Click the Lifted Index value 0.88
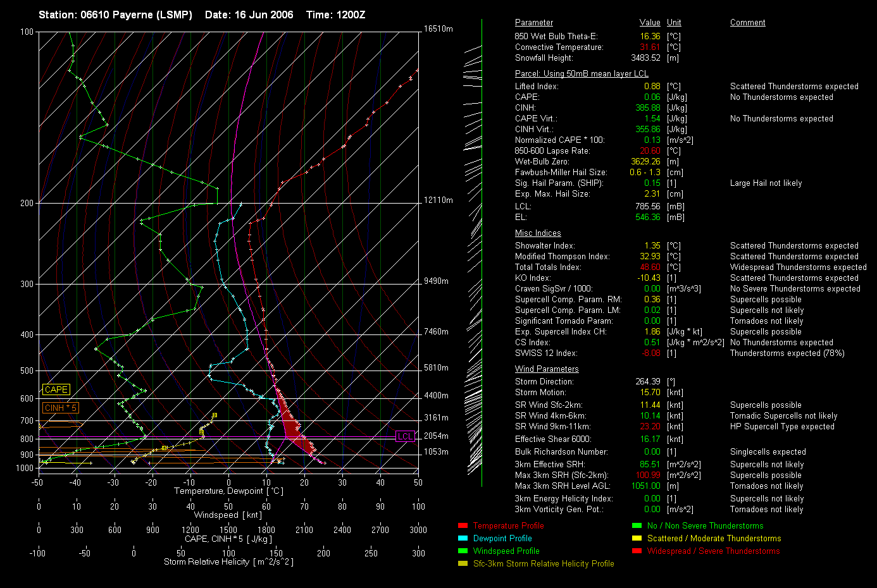Viewport: 877px width, 588px height. point(652,87)
